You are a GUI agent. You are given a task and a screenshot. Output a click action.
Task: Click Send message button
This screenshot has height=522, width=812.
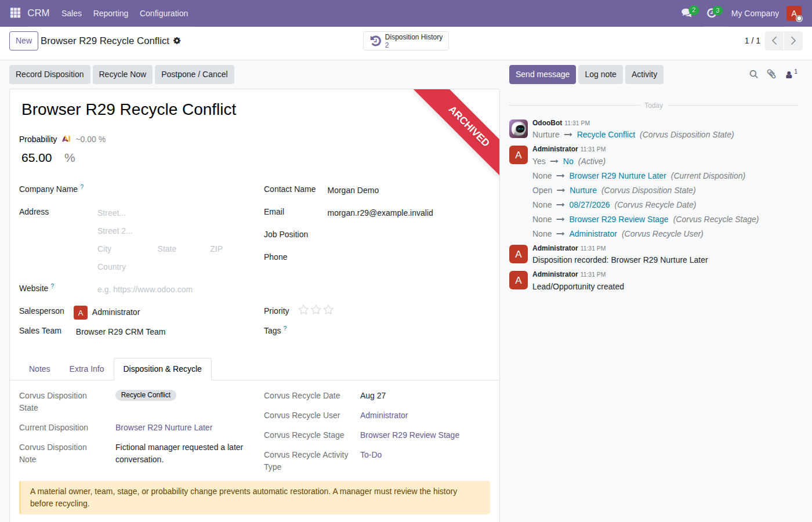542,74
